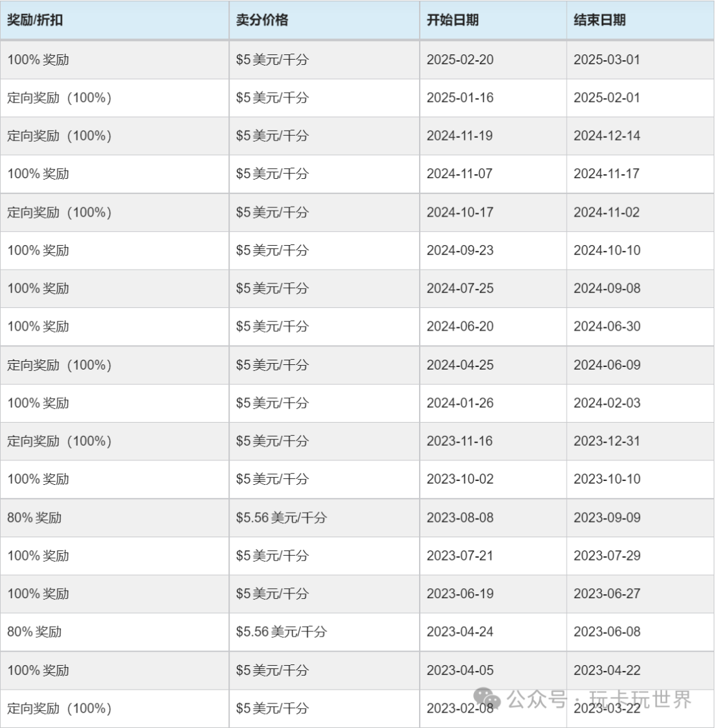This screenshot has width=715, height=728.
Task: Select start date 2023-10-02
Action: pyautogui.click(x=460, y=480)
